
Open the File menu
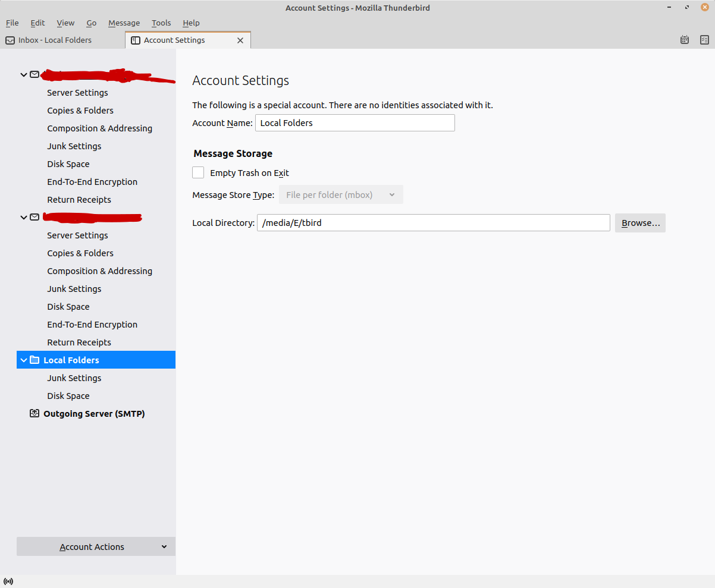click(x=12, y=23)
